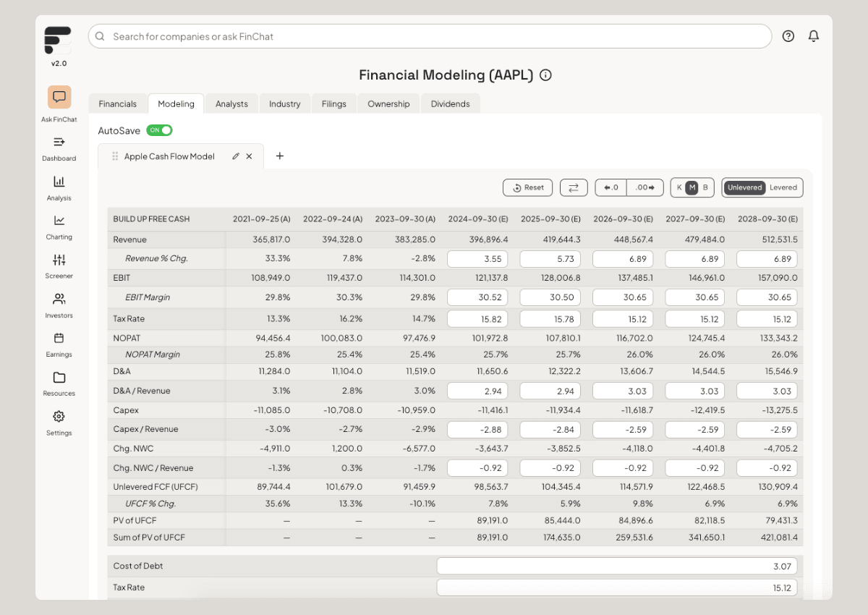Open the Modeling tab
This screenshot has height=615, width=868.
click(176, 104)
